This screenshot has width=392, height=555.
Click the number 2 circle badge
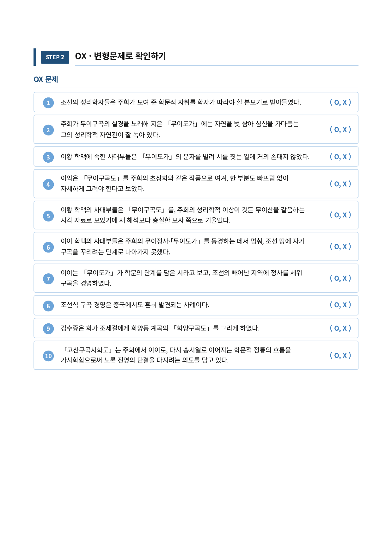pos(48,130)
